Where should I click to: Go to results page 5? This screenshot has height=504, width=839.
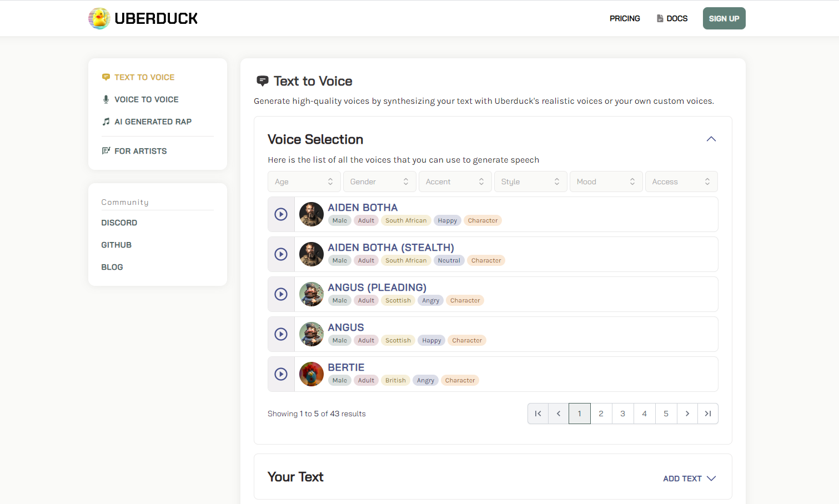click(x=666, y=414)
